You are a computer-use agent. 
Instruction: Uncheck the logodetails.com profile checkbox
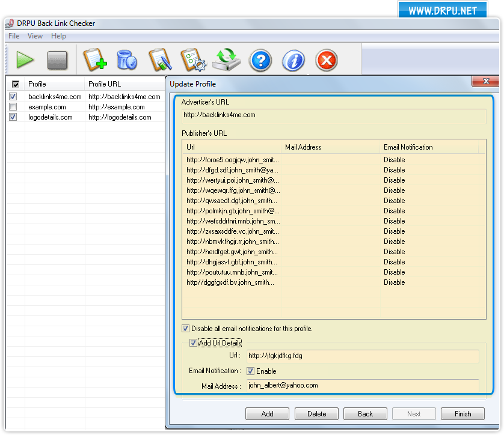(13, 117)
